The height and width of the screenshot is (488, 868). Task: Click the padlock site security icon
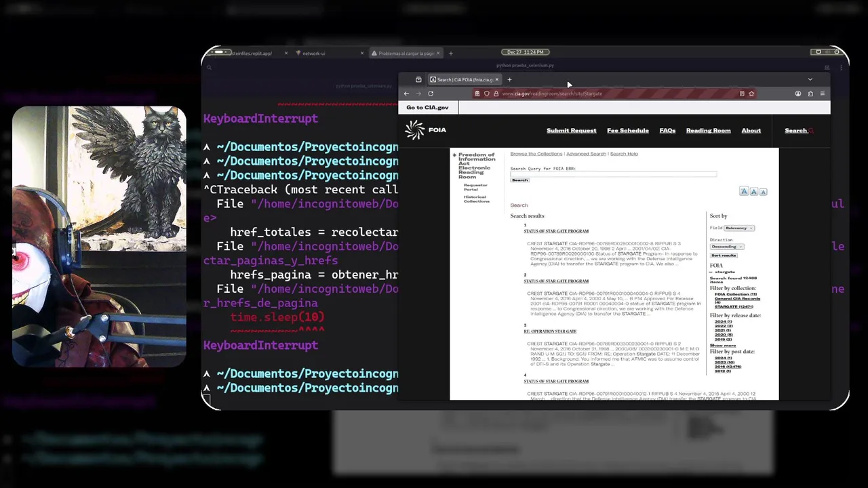pos(496,94)
